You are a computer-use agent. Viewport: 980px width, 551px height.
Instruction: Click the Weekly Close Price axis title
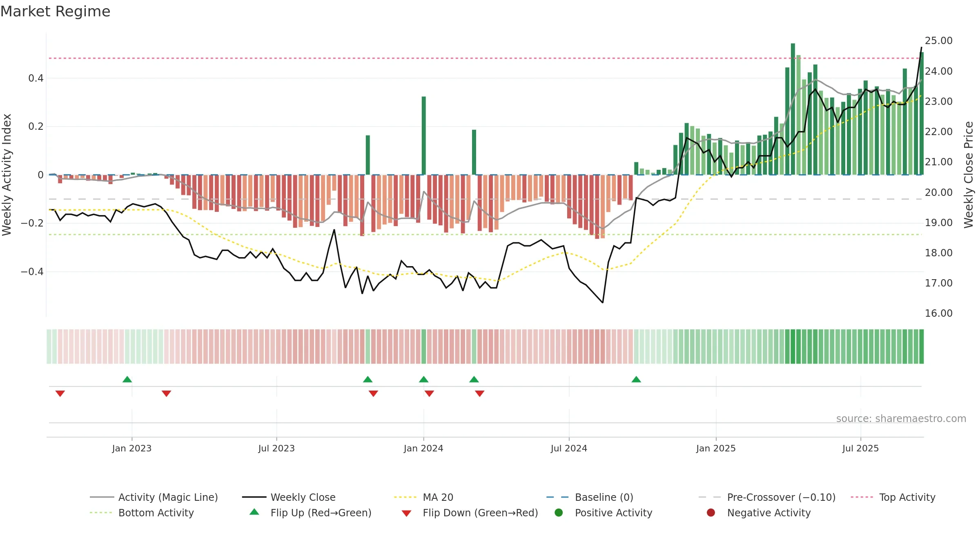tap(969, 175)
